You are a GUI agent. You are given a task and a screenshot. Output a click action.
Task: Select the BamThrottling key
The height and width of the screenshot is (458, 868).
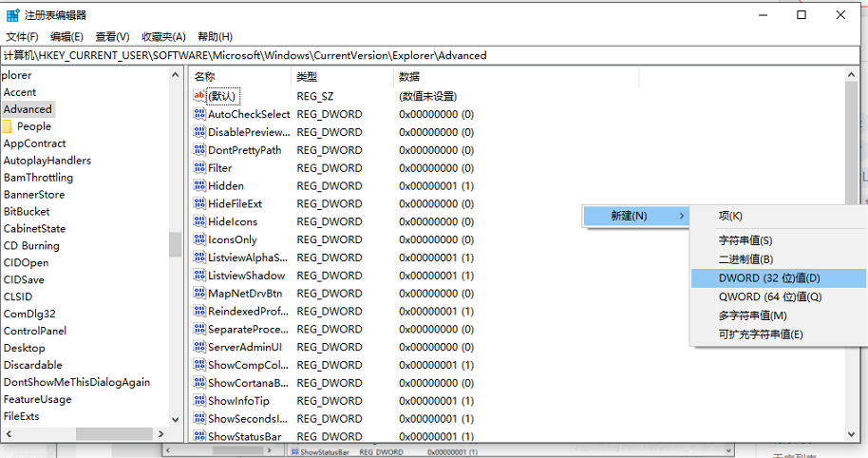38,178
